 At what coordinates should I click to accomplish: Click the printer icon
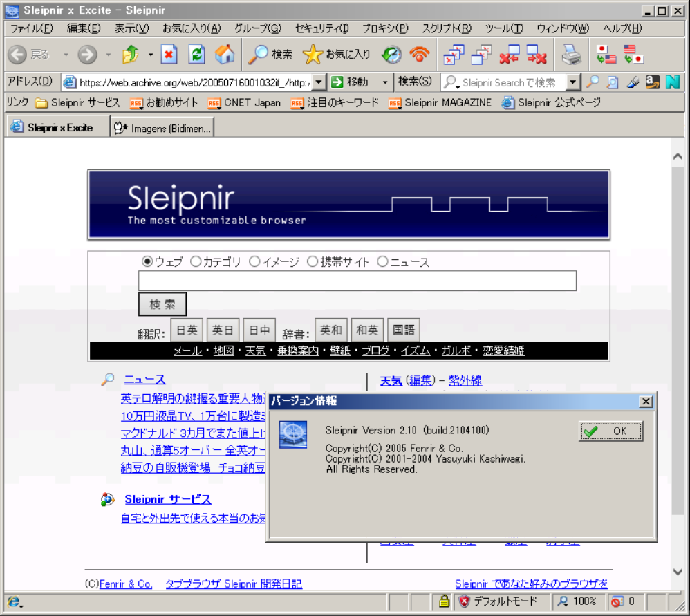tap(571, 55)
